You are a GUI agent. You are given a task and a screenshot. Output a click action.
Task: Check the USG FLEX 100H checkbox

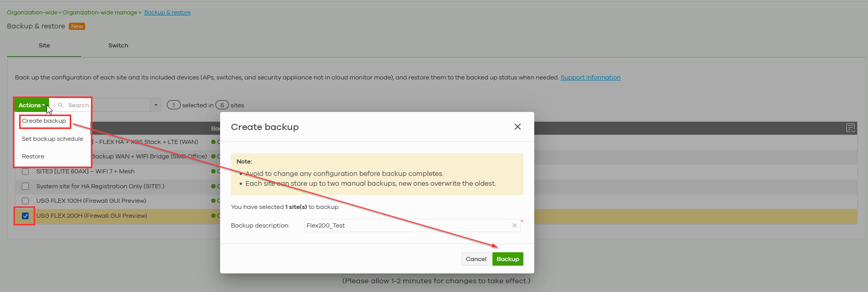click(25, 201)
